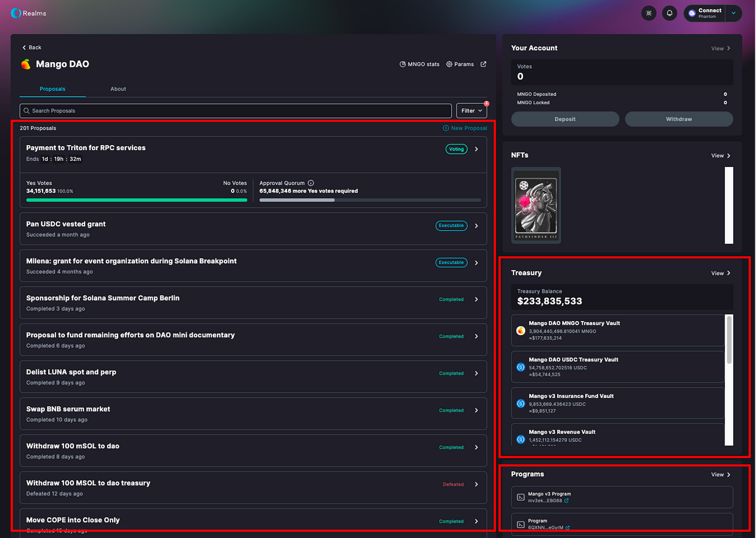
Task: Click the Realms logo in the header
Action: 29,13
